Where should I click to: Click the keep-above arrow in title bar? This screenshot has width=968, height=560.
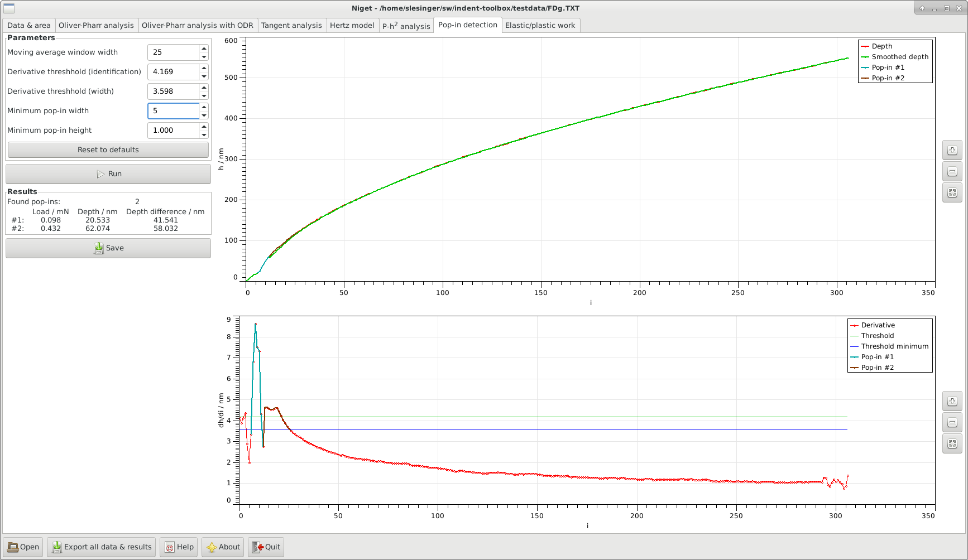pyautogui.click(x=922, y=8)
